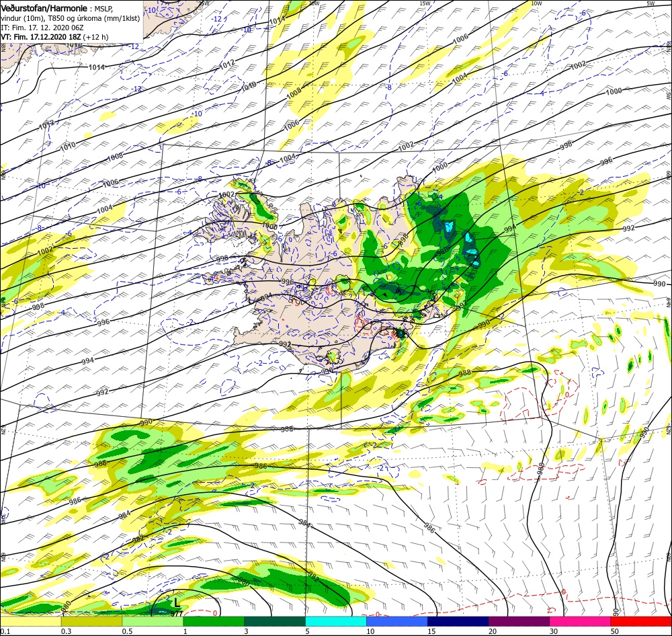Viewport: 672px width, 636px height.
Task: Pick the cyan 5–10 legend swatch
Action: click(336, 621)
